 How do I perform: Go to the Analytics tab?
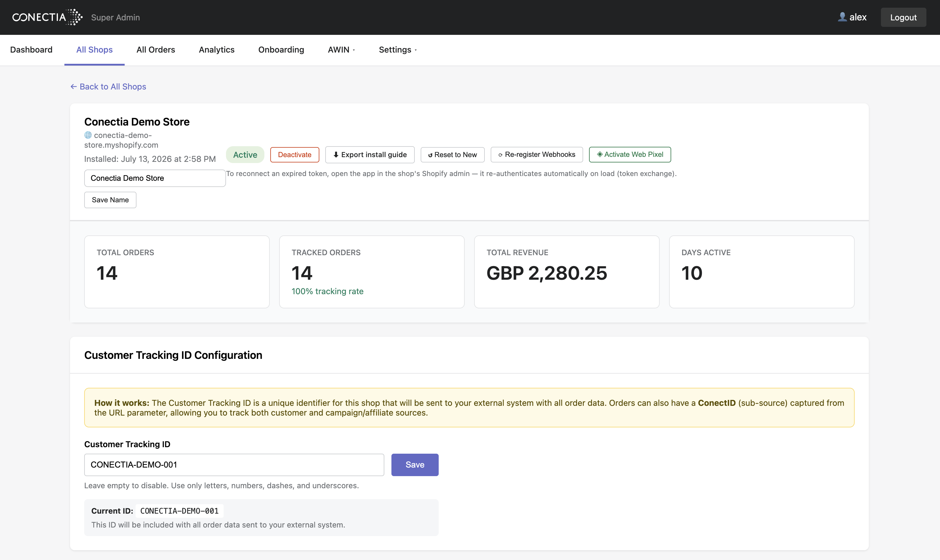(x=217, y=50)
